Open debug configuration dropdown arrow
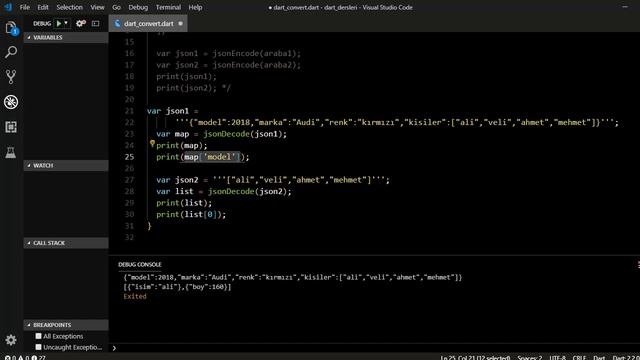This screenshot has width=640, height=360. coord(66,23)
